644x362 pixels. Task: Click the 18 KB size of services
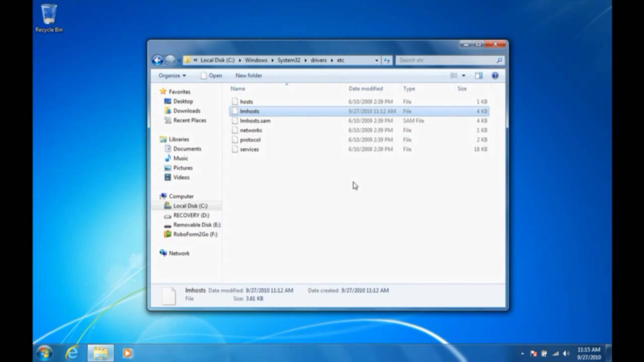coord(480,149)
